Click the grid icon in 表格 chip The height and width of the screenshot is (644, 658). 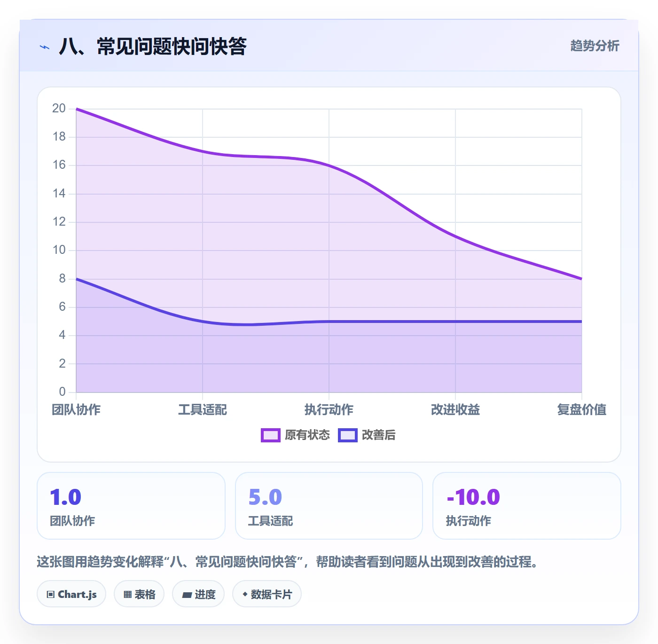[x=127, y=595]
